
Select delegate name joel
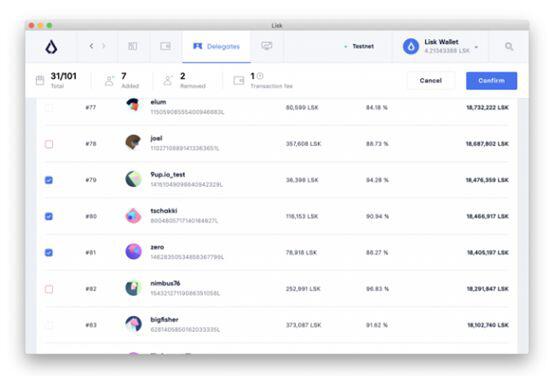[156, 138]
